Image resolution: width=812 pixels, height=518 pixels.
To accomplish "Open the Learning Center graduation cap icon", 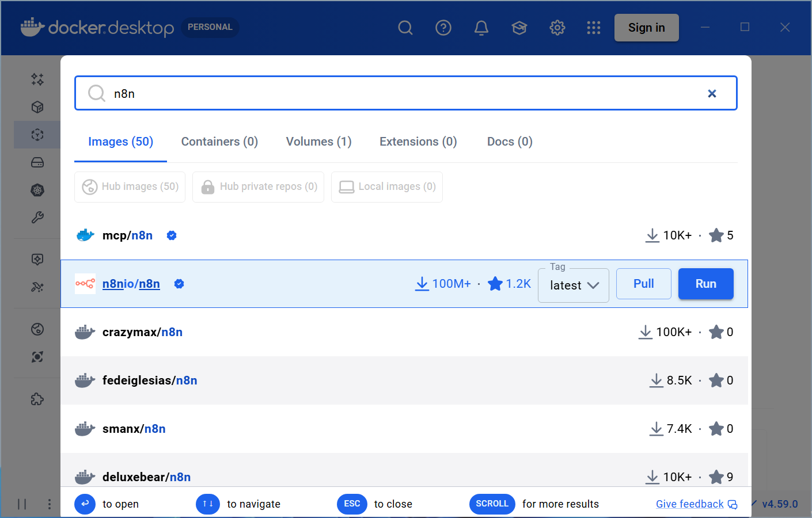I will (519, 27).
